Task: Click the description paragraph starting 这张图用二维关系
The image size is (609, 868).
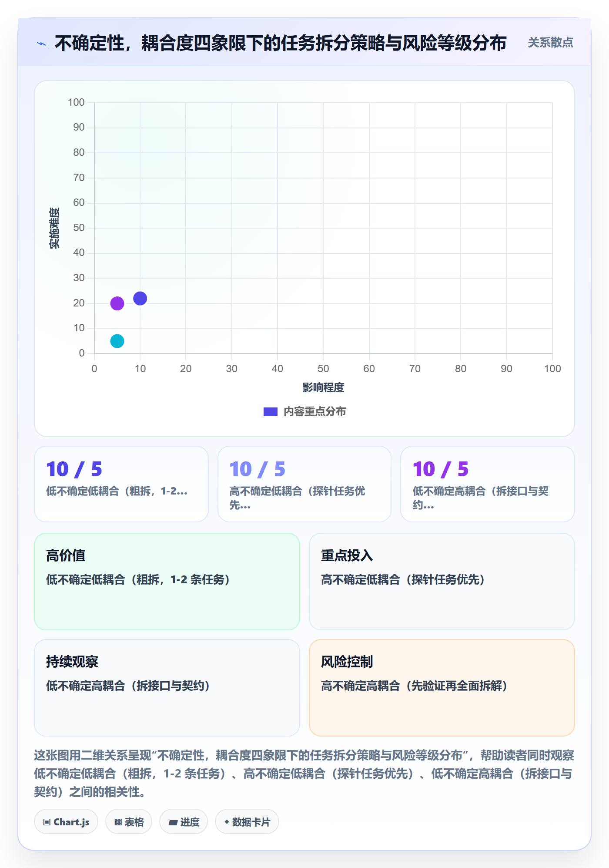Action: point(304,774)
